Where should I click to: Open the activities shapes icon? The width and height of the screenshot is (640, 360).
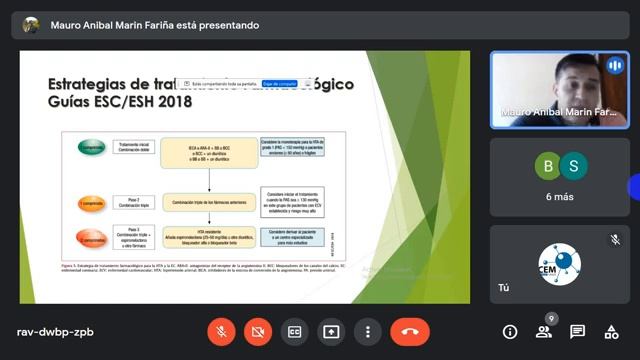(x=611, y=332)
